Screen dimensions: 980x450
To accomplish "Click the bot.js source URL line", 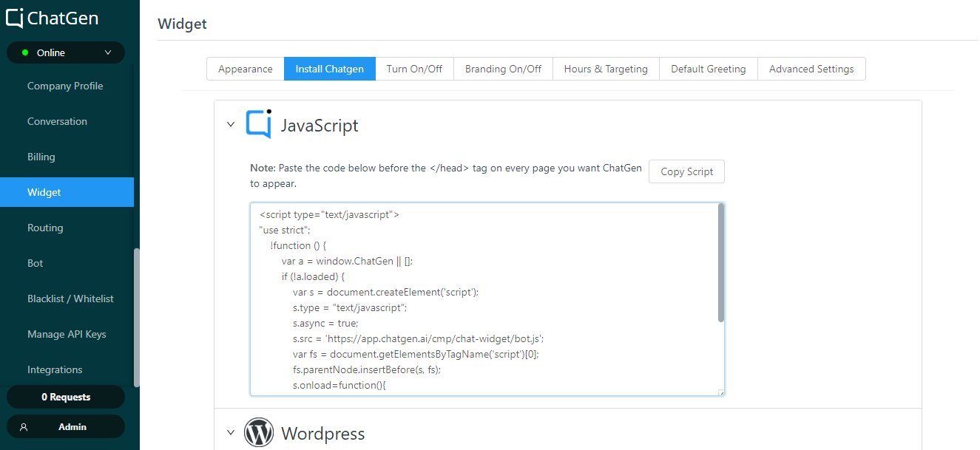I will (419, 338).
